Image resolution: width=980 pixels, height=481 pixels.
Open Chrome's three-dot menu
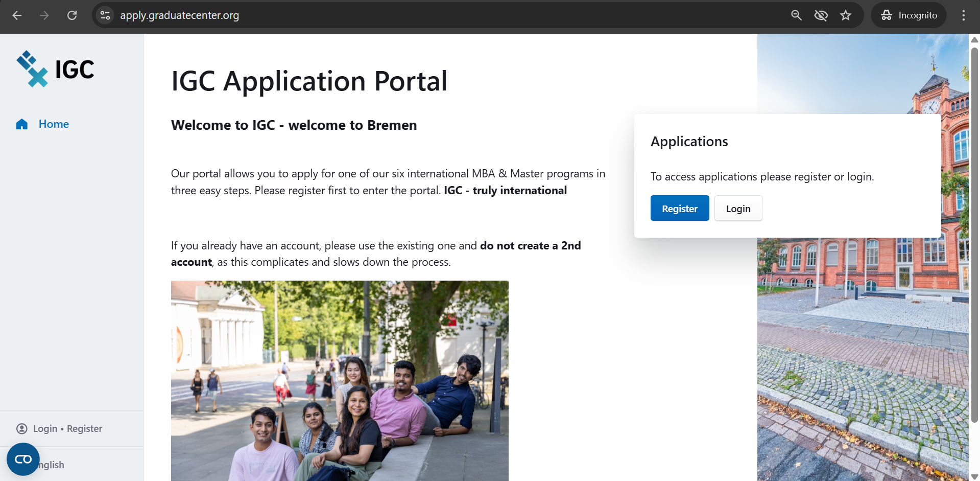pyautogui.click(x=964, y=15)
